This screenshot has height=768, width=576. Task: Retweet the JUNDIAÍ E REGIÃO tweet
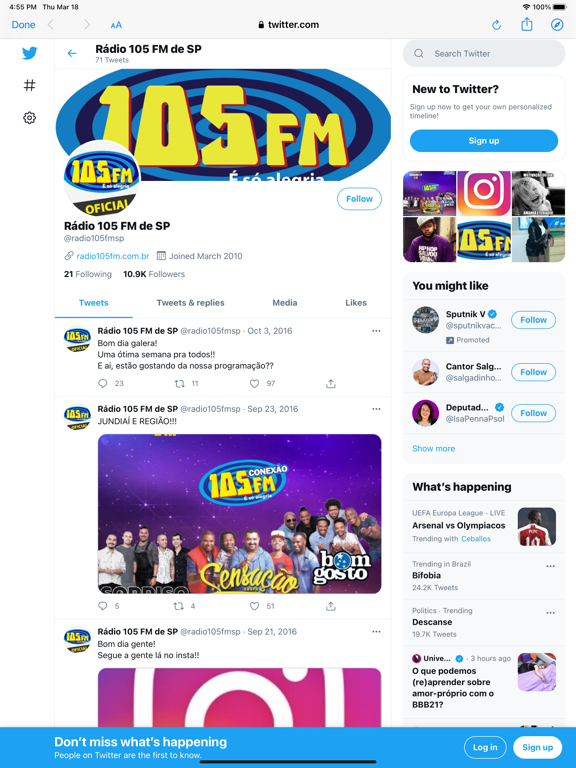click(x=179, y=606)
